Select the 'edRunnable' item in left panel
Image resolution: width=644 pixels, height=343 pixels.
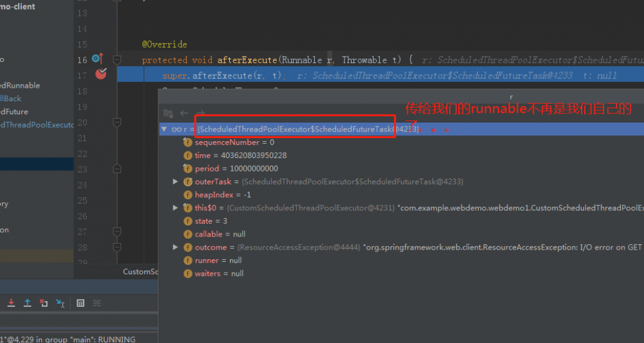[x=20, y=86]
